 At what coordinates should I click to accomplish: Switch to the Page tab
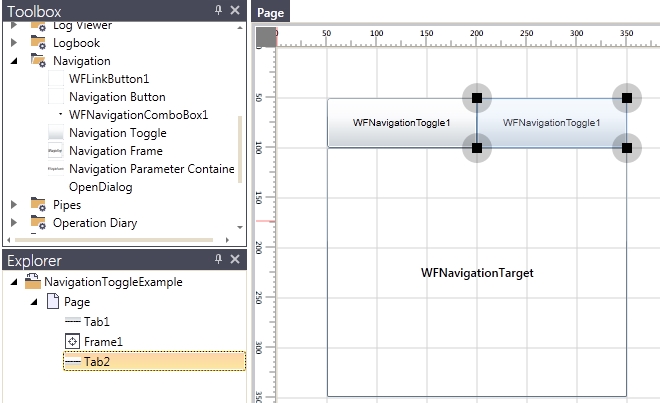click(270, 14)
